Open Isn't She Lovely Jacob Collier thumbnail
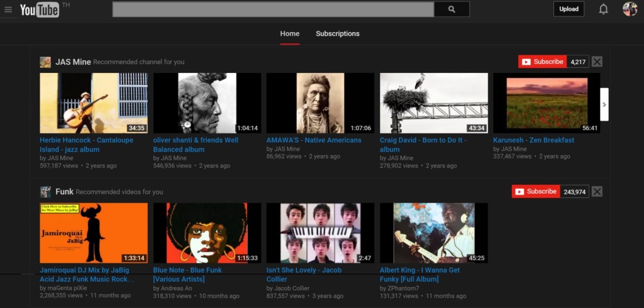This screenshot has height=308, width=644. pyautogui.click(x=320, y=233)
